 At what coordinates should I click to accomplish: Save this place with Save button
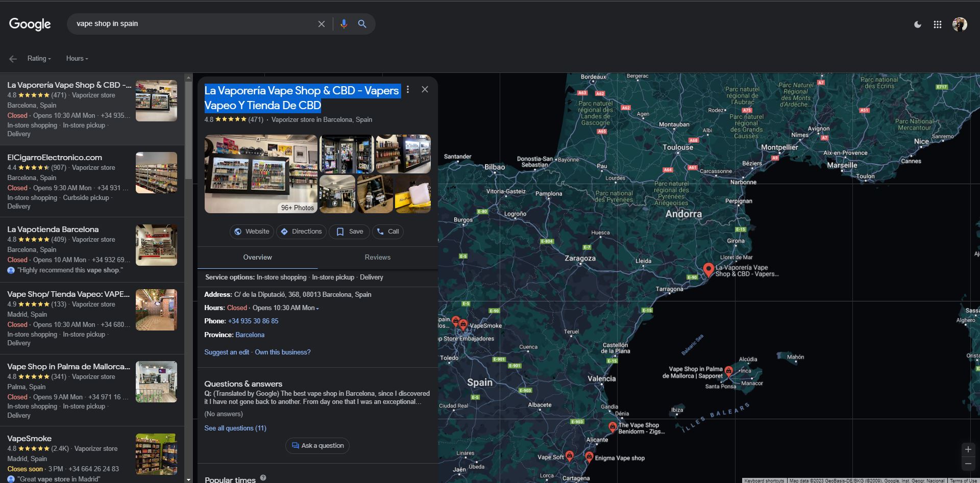click(x=350, y=232)
